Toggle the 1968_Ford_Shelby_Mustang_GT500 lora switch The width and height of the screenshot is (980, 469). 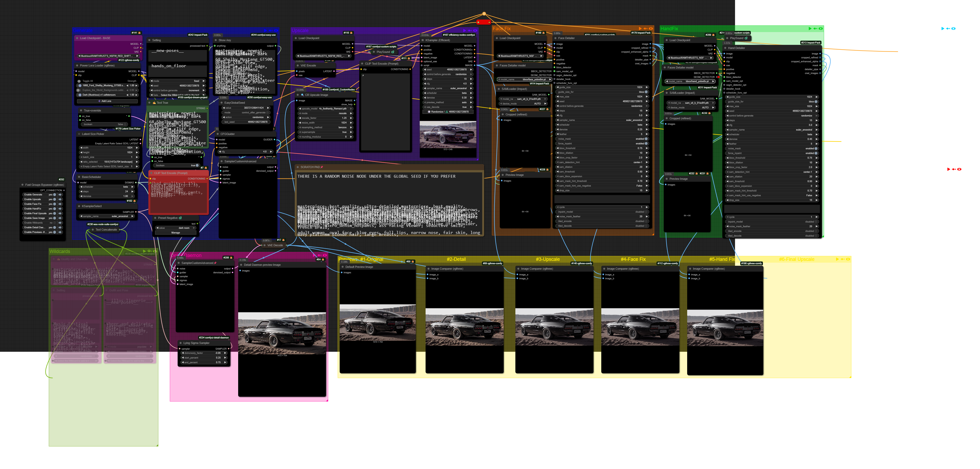coord(79,85)
